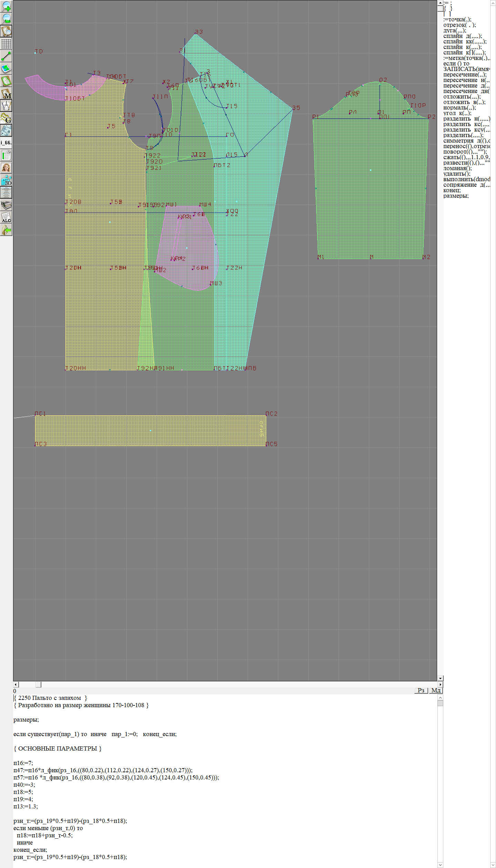
Task: Choose 'ломаная();' in the command list
Action: (x=457, y=168)
